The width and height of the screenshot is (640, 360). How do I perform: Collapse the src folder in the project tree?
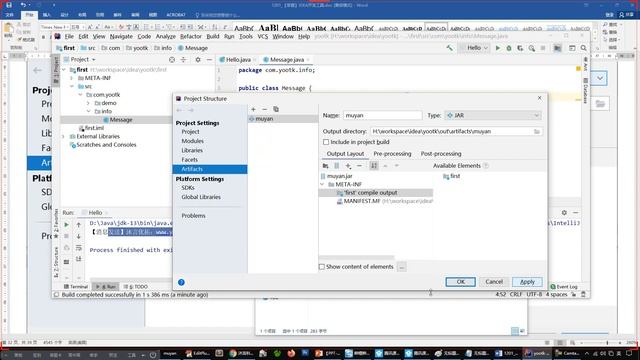(72, 87)
